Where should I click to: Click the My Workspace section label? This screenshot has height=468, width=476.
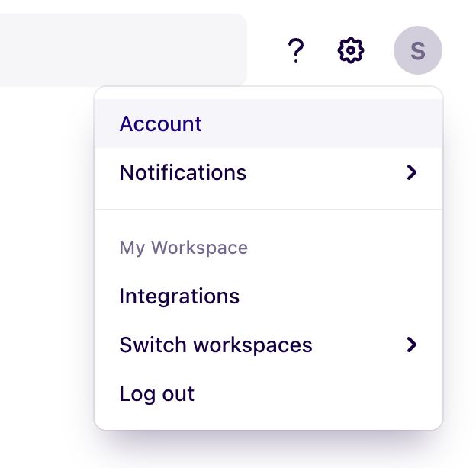[x=183, y=248]
